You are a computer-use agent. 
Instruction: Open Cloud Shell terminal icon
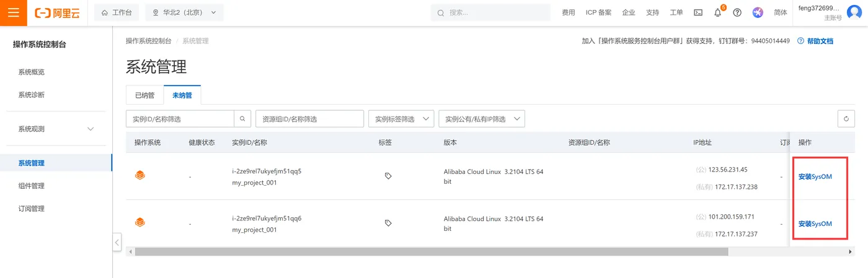tap(698, 12)
